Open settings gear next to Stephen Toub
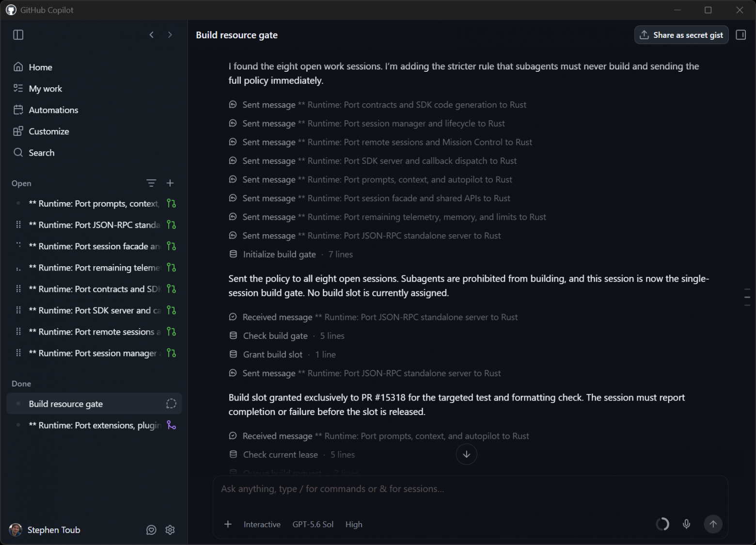 pos(170,530)
